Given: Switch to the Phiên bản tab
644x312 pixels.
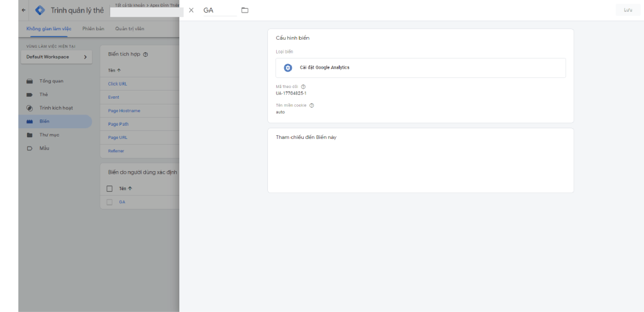Looking at the screenshot, I should [x=93, y=29].
